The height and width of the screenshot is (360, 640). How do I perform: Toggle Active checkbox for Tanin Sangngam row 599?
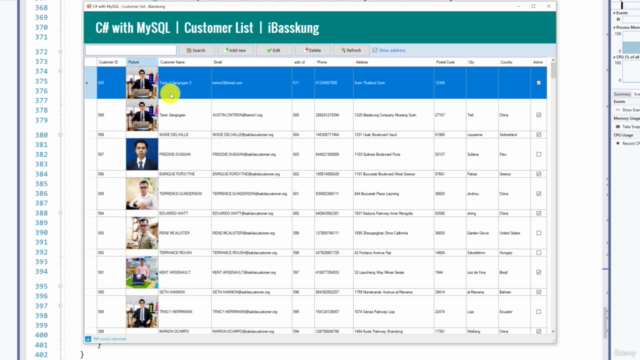pos(538,115)
